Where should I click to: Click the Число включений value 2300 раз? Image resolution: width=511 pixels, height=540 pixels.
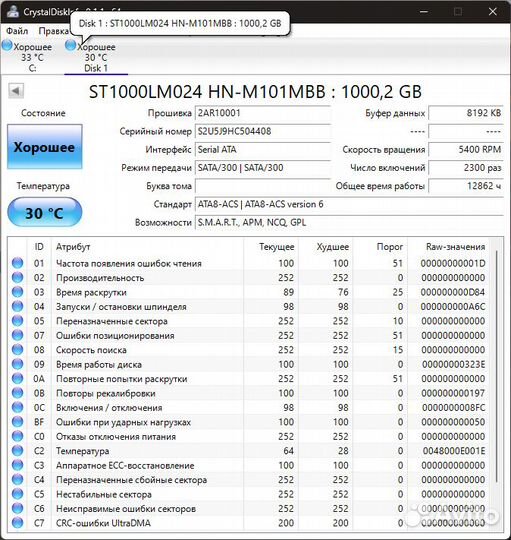click(466, 168)
